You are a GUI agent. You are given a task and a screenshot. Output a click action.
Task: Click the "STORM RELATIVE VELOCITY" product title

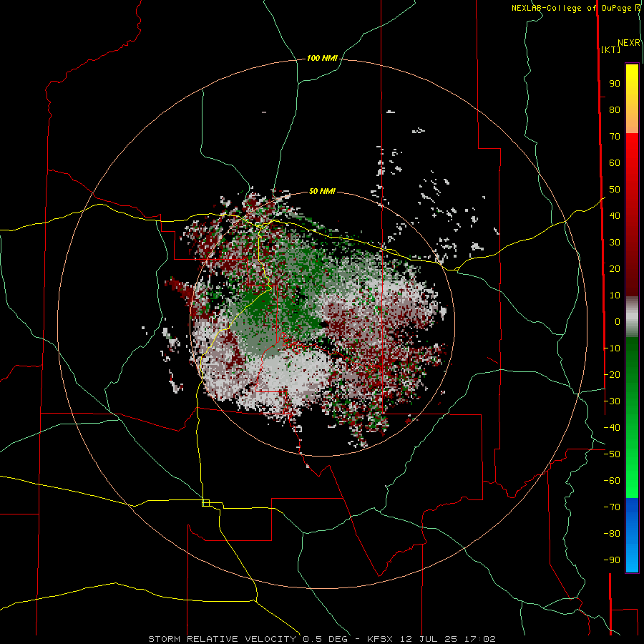click(x=222, y=639)
